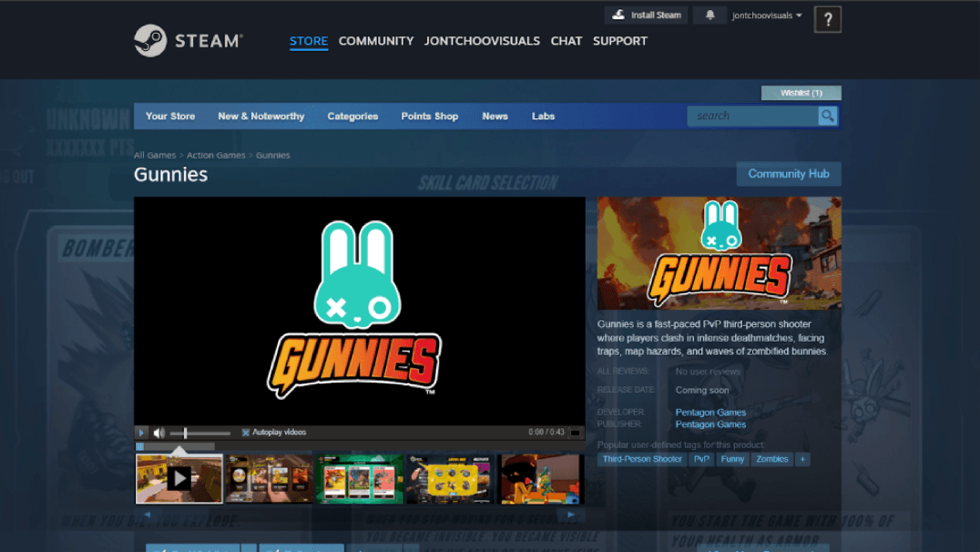The image size is (980, 552).
Task: Open CHAT from the top nav
Action: coord(567,41)
